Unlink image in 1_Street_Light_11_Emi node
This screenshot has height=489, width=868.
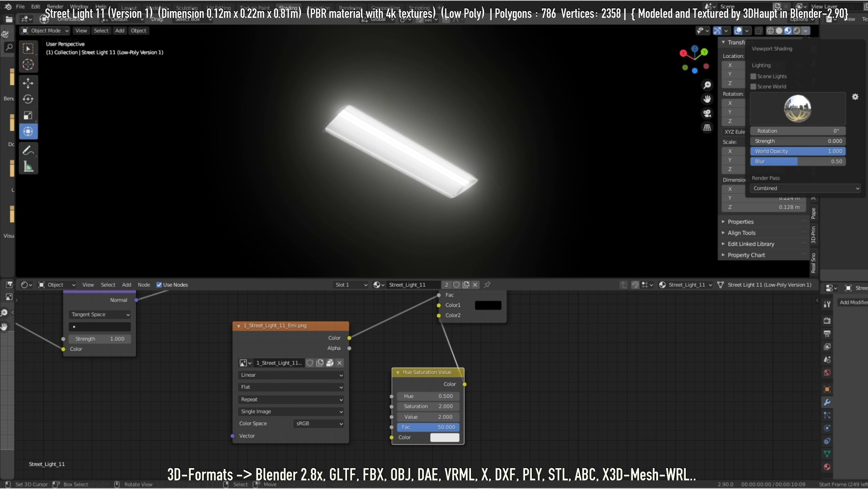click(340, 363)
